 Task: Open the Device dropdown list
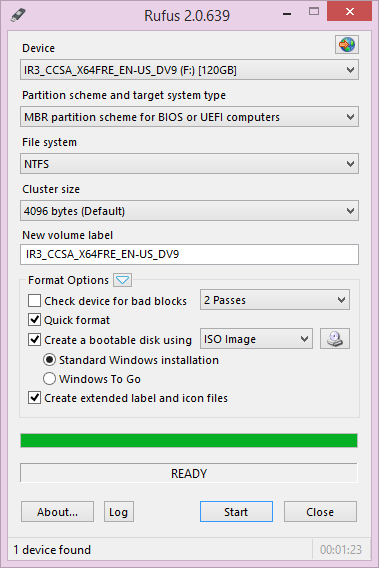pos(190,70)
